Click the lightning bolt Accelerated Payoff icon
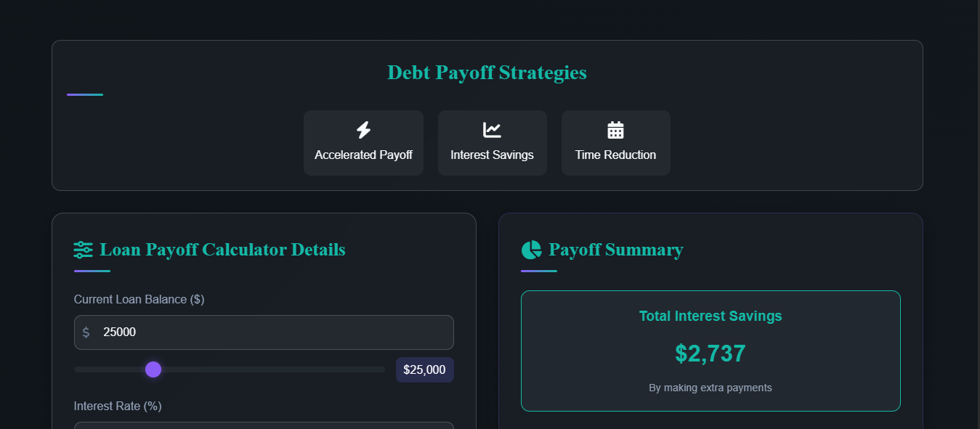This screenshot has width=980, height=429. coord(363,130)
